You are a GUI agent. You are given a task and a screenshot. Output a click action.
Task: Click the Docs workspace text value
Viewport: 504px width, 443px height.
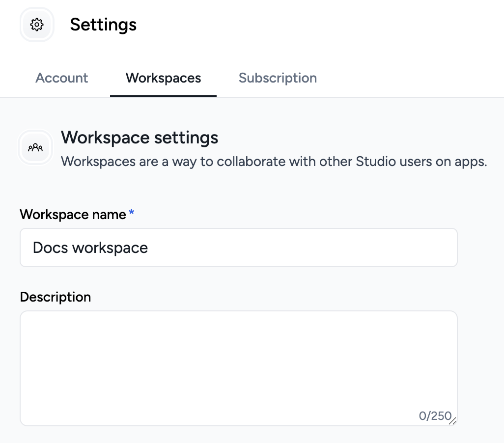[89, 247]
